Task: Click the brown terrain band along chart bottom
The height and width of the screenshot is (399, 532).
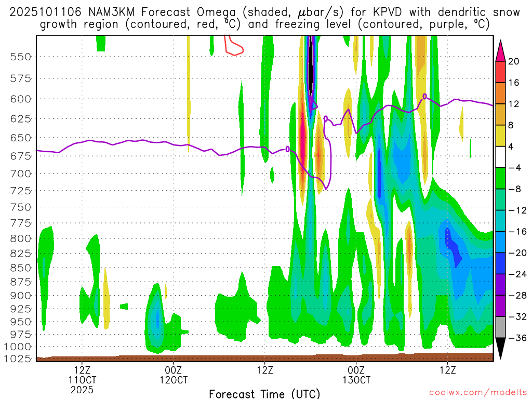Action: (264, 357)
